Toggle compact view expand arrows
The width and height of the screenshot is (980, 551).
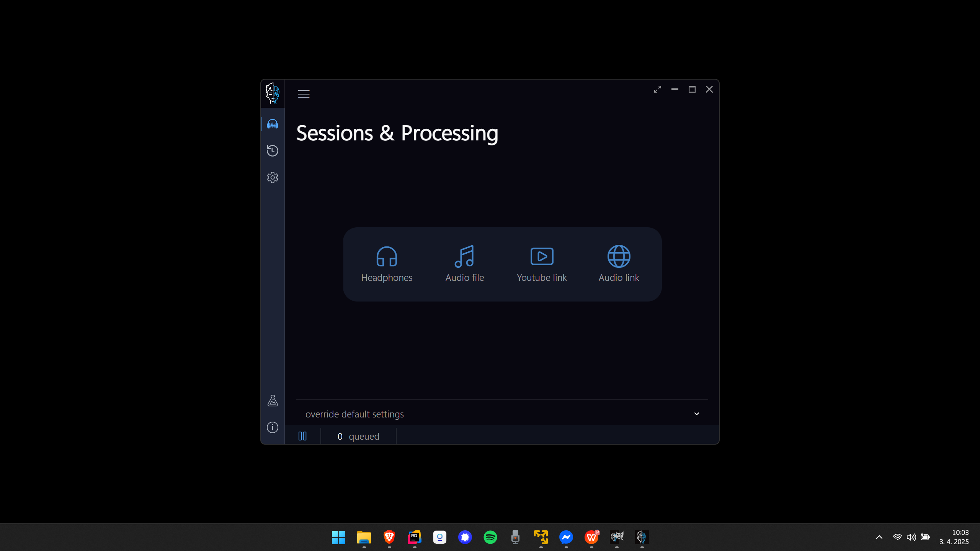coord(658,89)
